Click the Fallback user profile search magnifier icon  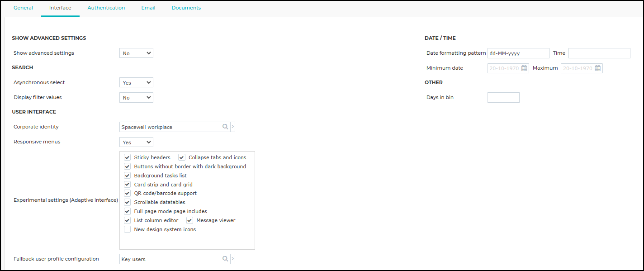225,259
